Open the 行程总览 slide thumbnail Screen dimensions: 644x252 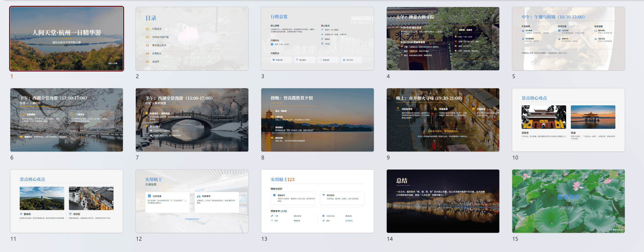pyautogui.click(x=317, y=39)
